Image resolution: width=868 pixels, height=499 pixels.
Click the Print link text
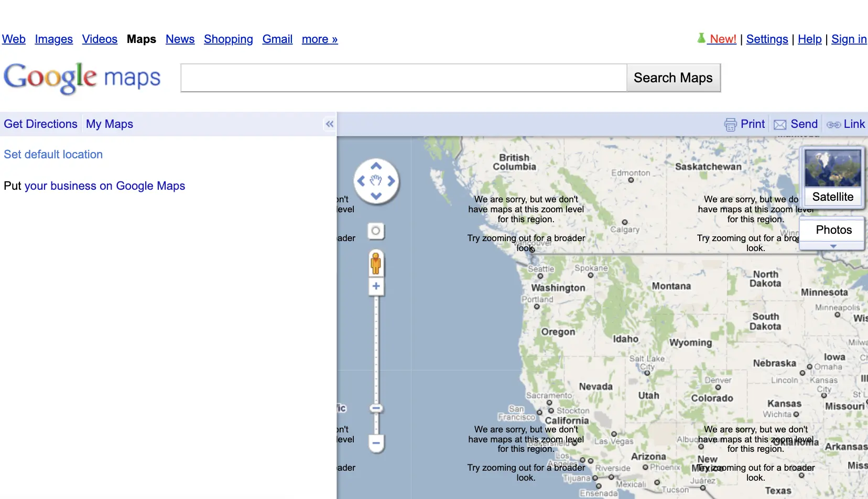[x=753, y=124]
